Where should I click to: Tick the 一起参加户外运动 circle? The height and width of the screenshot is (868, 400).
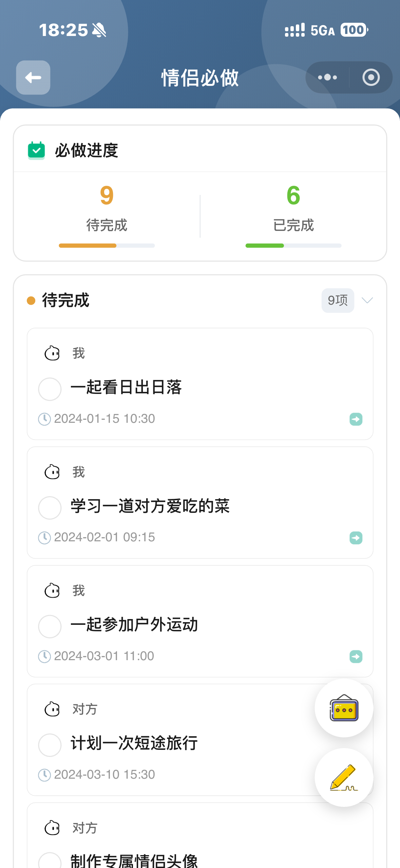tap(50, 627)
